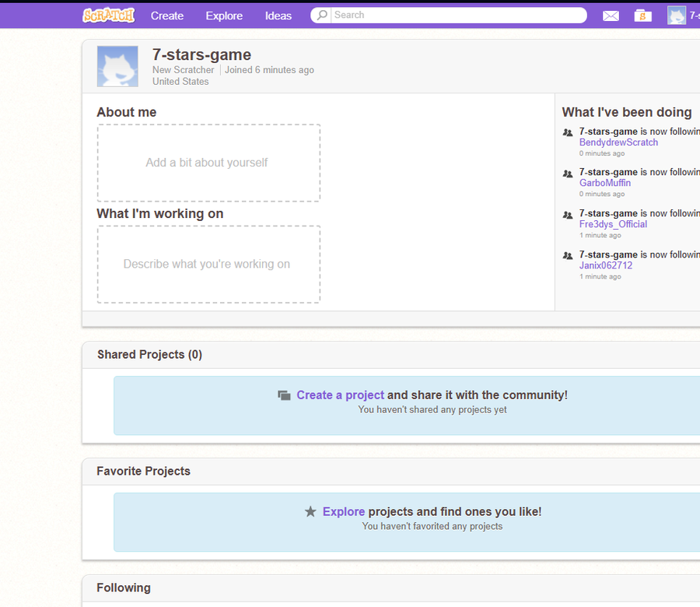Viewport: 700px width, 607px height.
Task: Open BendydrewScratch profile link
Action: click(x=618, y=142)
